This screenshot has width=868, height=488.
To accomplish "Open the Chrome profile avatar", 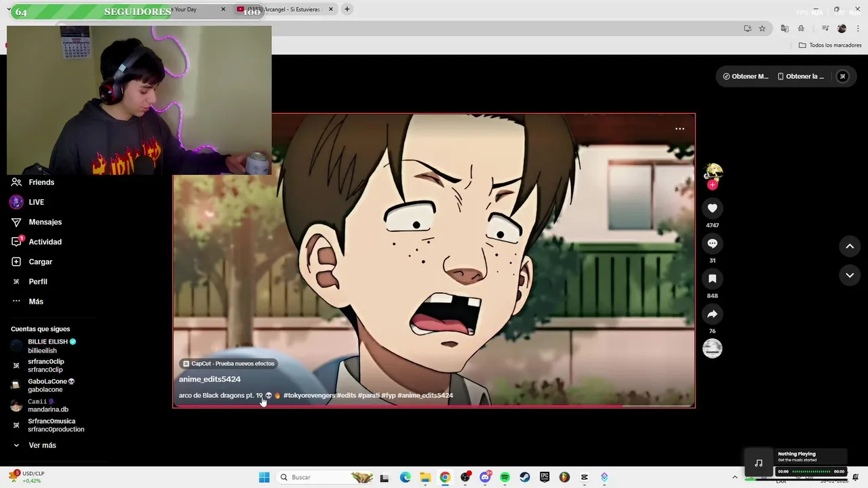I will pyautogui.click(x=842, y=28).
